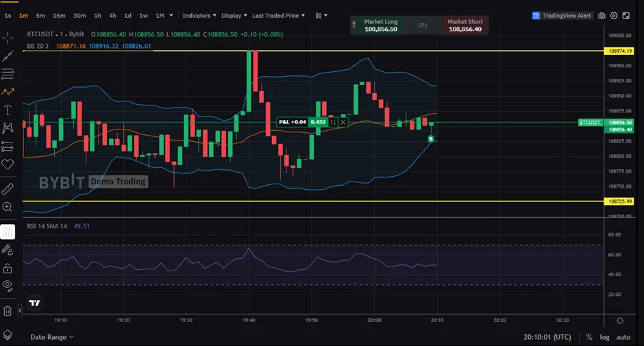Switch to the 1m timeframe
This screenshot has width=644, height=346.
coord(23,16)
